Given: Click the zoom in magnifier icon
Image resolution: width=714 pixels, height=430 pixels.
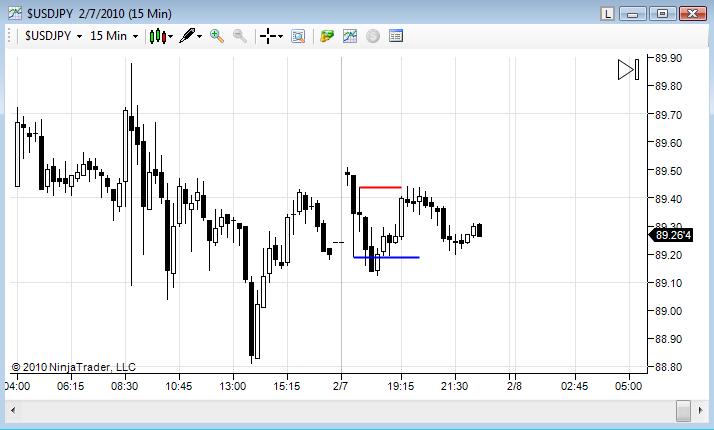Looking at the screenshot, I should (x=217, y=36).
